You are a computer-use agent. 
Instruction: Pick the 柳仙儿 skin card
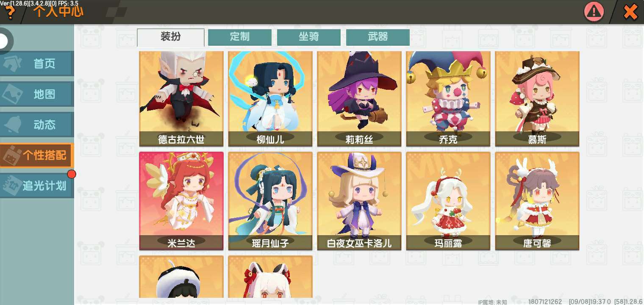click(270, 99)
